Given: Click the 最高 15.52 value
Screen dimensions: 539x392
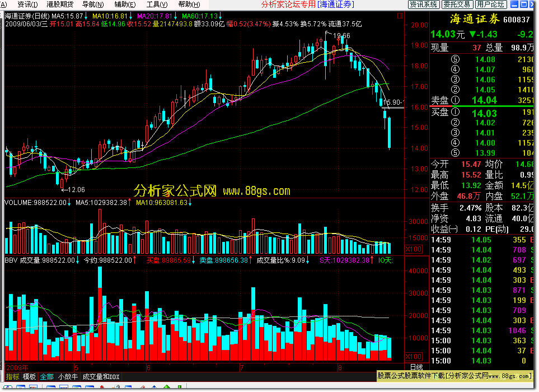Looking at the screenshot, I should [x=471, y=175].
